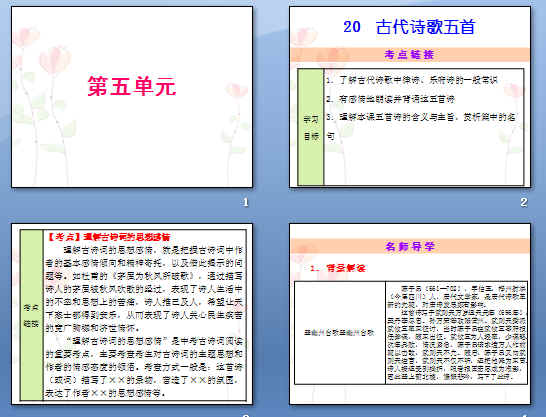Select the slide 3 thumbnail with 【考点】 text
This screenshot has width=546, height=417.
coord(132,314)
